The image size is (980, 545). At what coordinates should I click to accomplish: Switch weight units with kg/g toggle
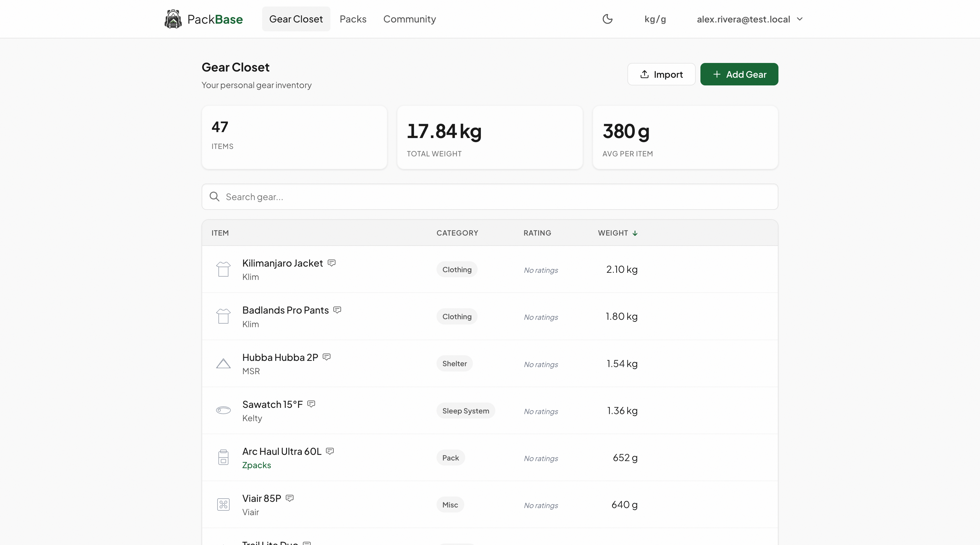point(655,19)
